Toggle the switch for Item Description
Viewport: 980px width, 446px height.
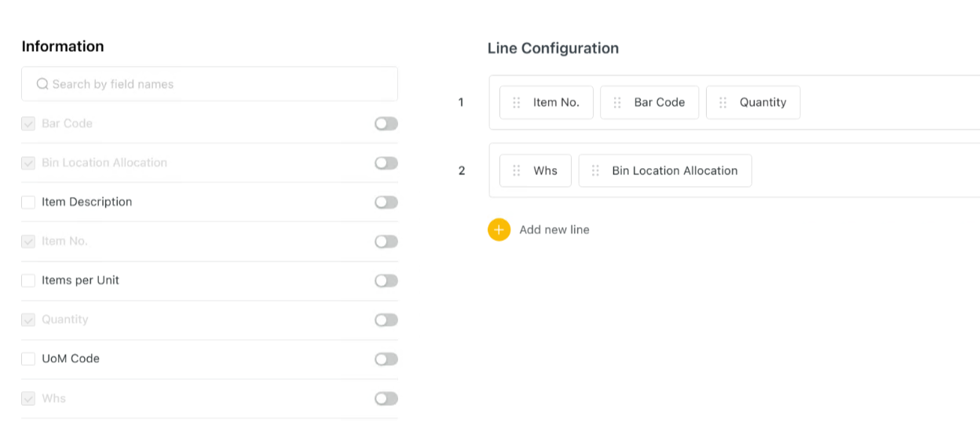(x=386, y=203)
